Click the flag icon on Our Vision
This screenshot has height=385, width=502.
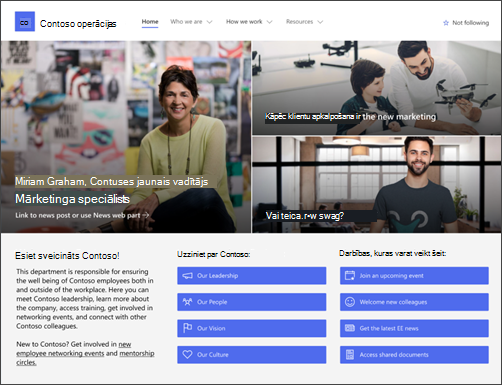[187, 328]
